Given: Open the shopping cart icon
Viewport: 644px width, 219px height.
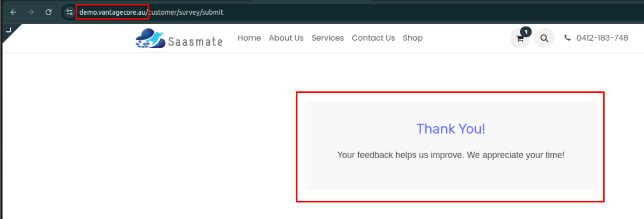Looking at the screenshot, I should pyautogui.click(x=520, y=39).
